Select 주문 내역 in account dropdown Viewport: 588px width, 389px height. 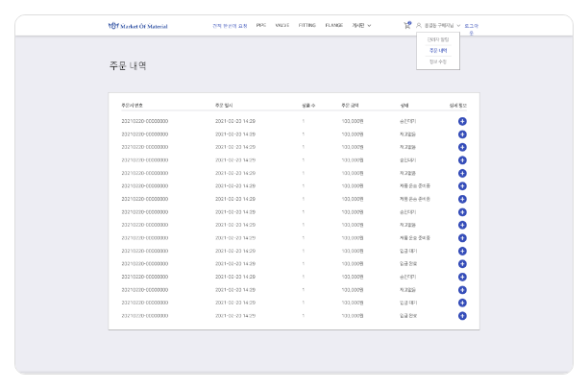(x=438, y=51)
